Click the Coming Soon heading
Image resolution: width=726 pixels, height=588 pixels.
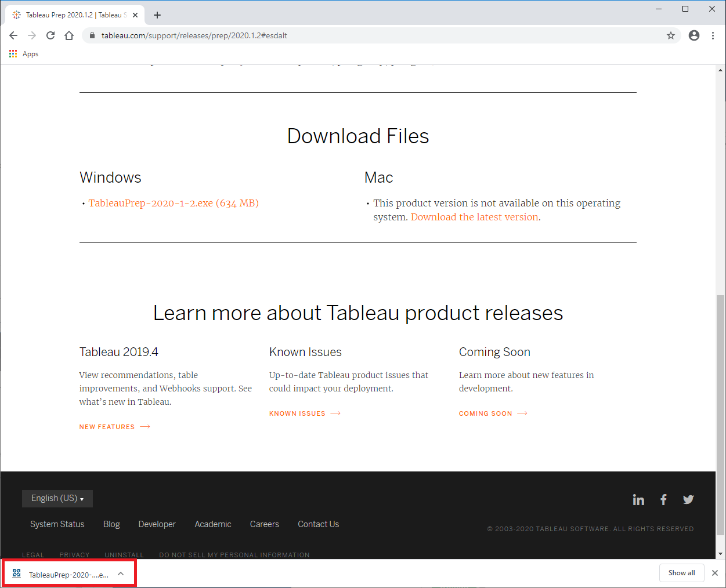[x=494, y=352]
